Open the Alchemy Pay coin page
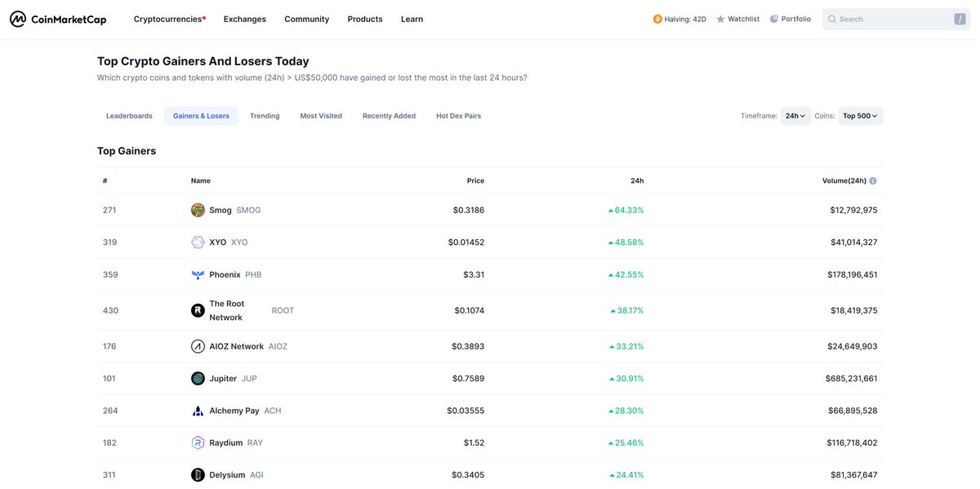The width and height of the screenshot is (980, 489). click(236, 411)
